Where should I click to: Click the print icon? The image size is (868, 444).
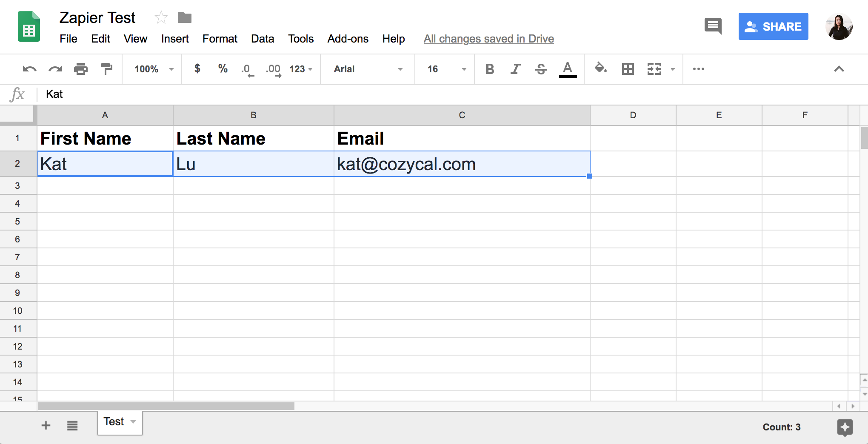point(80,69)
